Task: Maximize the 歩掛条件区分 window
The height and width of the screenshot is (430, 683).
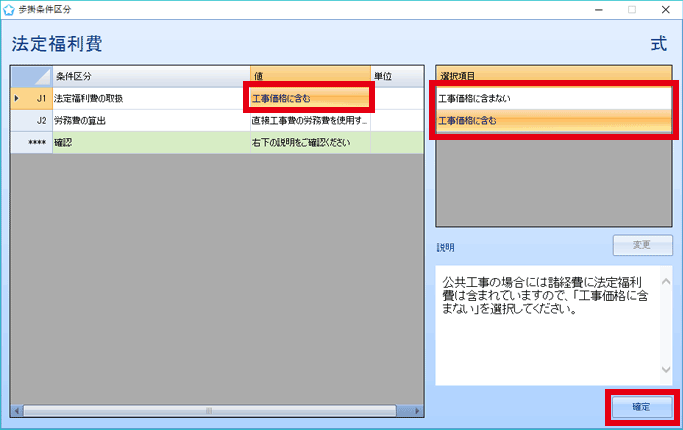Action: (x=631, y=9)
